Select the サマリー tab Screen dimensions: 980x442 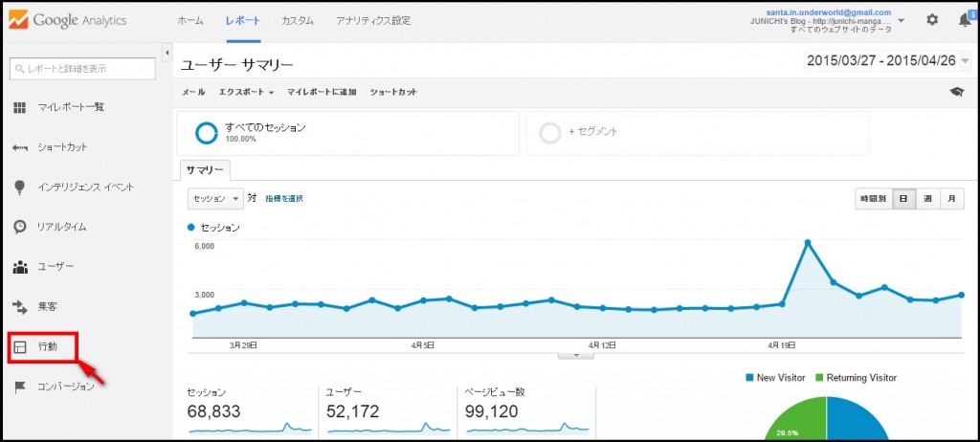[x=205, y=170]
